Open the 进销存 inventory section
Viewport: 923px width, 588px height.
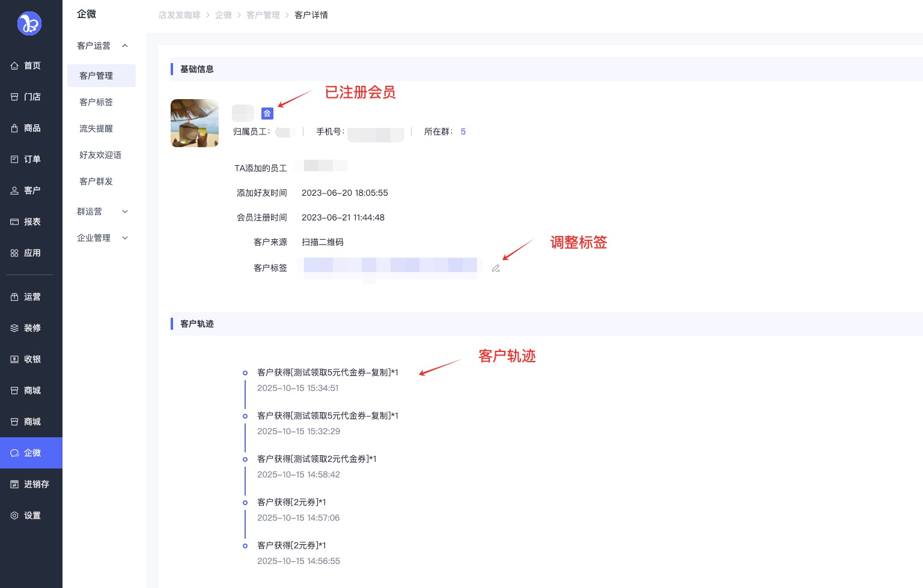click(29, 484)
